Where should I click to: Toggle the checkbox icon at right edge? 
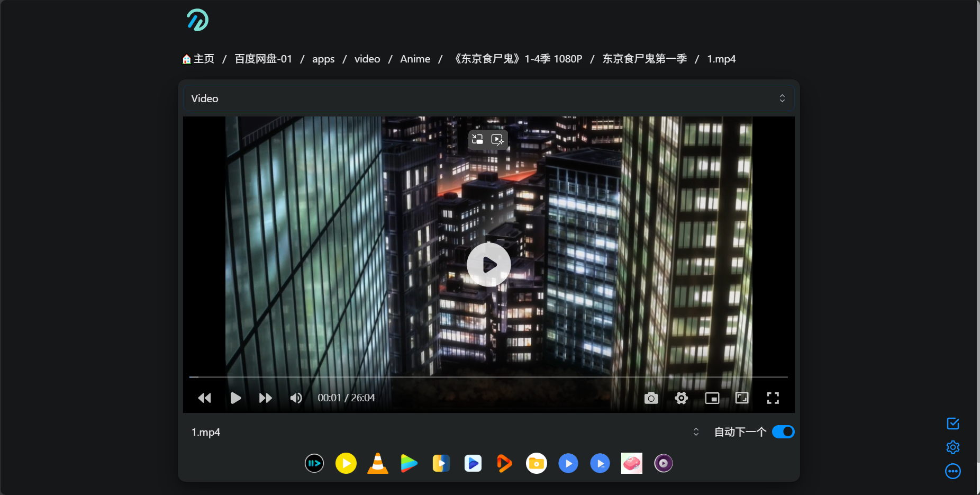coord(953,424)
